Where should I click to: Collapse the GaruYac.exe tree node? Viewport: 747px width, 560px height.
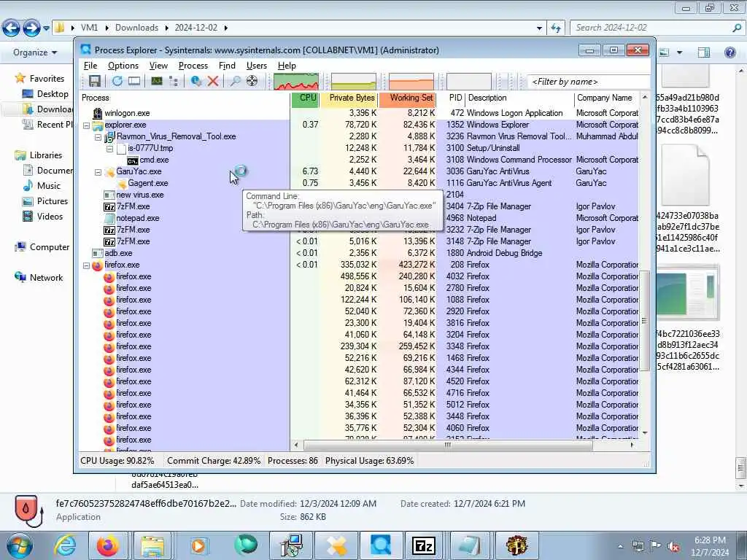[x=98, y=172]
